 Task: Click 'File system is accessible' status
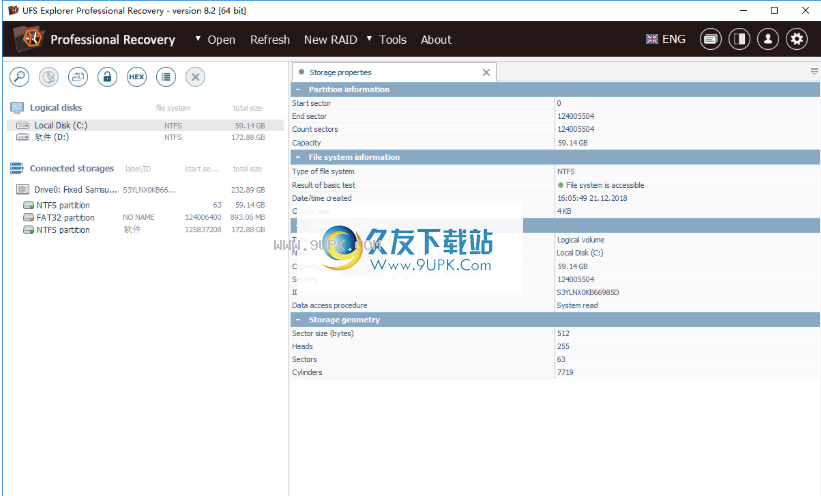pos(605,185)
